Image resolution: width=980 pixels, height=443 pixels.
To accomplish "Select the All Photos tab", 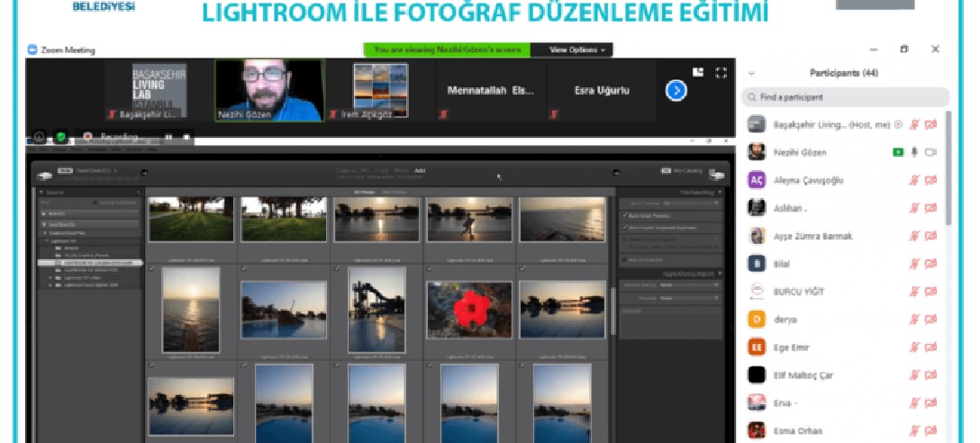I will 365,192.
